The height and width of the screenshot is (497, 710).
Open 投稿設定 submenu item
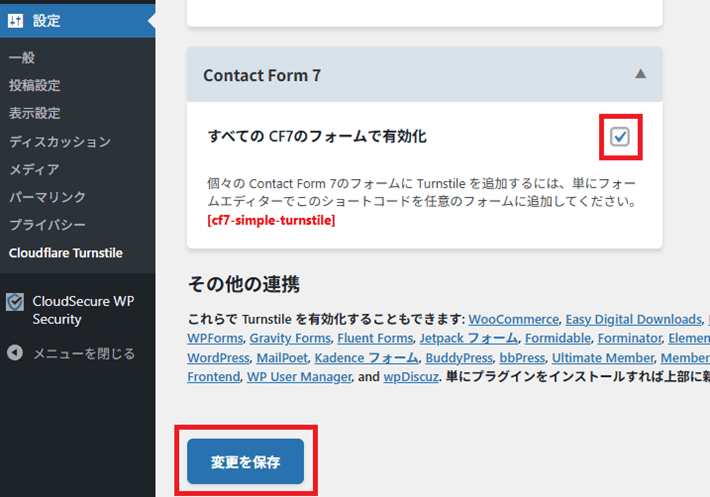click(34, 85)
